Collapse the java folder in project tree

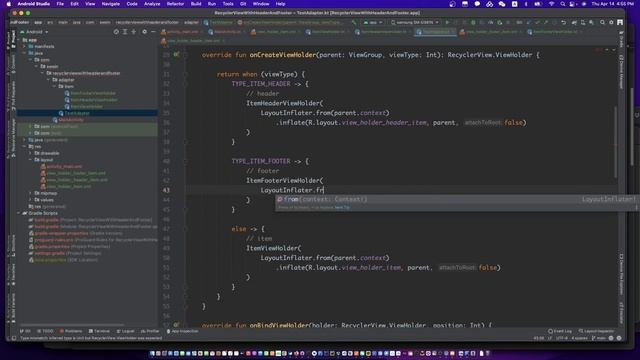pyautogui.click(x=24, y=53)
